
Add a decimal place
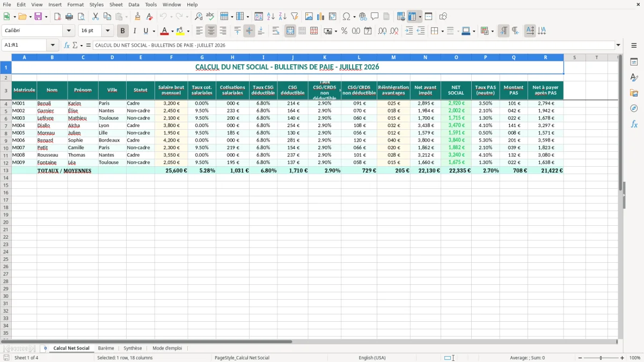click(382, 31)
